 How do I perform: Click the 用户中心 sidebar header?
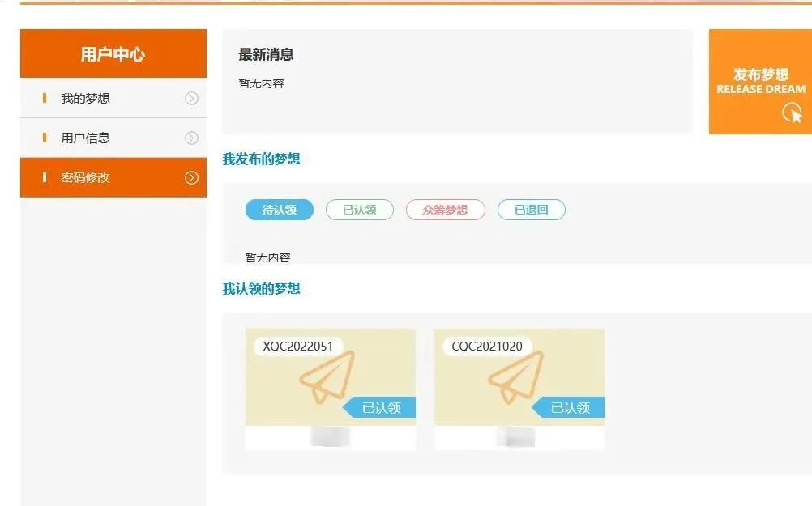coord(113,54)
